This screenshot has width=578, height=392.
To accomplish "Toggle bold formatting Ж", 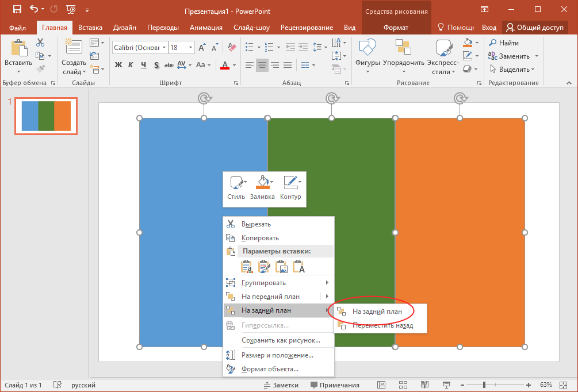I will (x=118, y=65).
